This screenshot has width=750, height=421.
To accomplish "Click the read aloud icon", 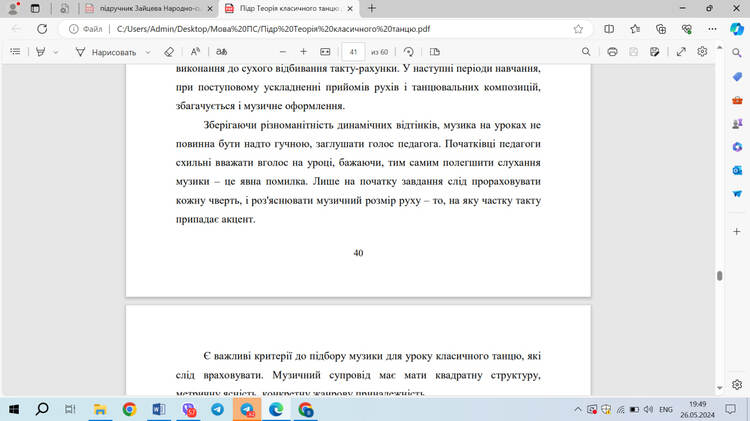I will pyautogui.click(x=195, y=52).
